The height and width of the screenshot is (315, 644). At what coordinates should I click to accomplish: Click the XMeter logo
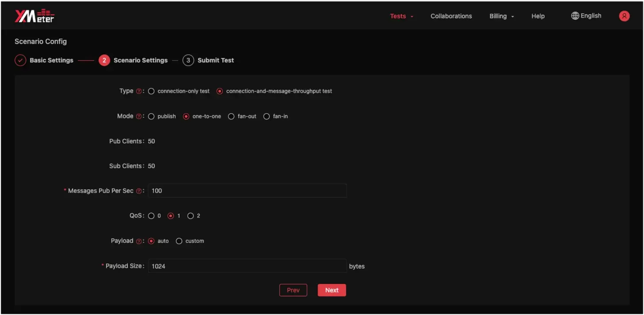34,16
